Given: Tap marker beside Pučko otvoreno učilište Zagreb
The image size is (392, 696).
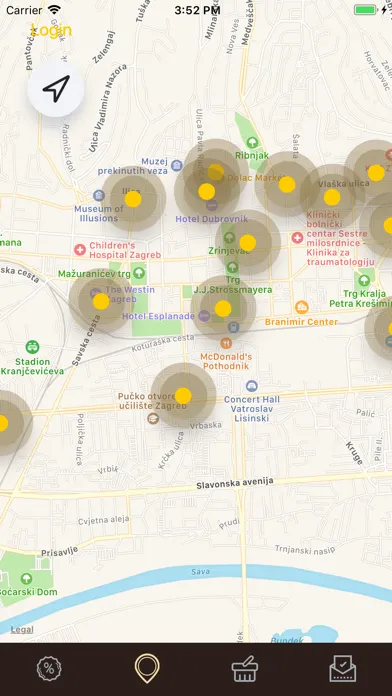Looking at the screenshot, I should click(x=183, y=395).
